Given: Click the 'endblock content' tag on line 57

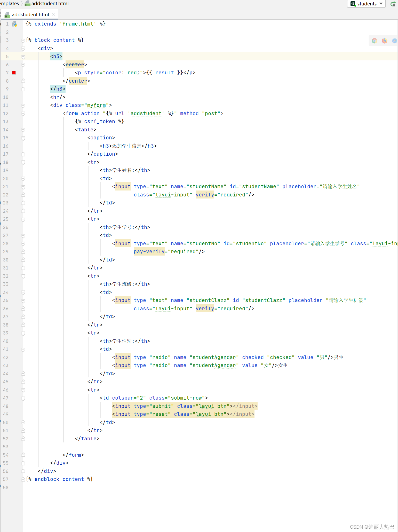Looking at the screenshot, I should (59, 479).
